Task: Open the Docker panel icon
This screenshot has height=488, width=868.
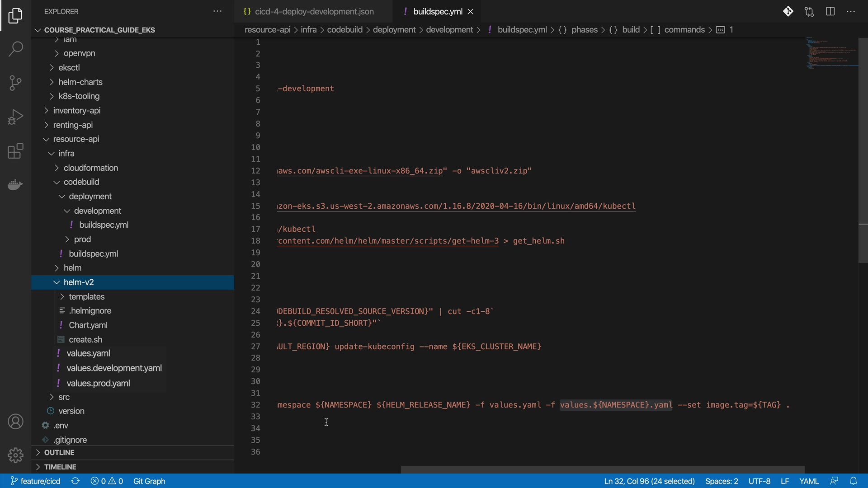Action: point(15,185)
